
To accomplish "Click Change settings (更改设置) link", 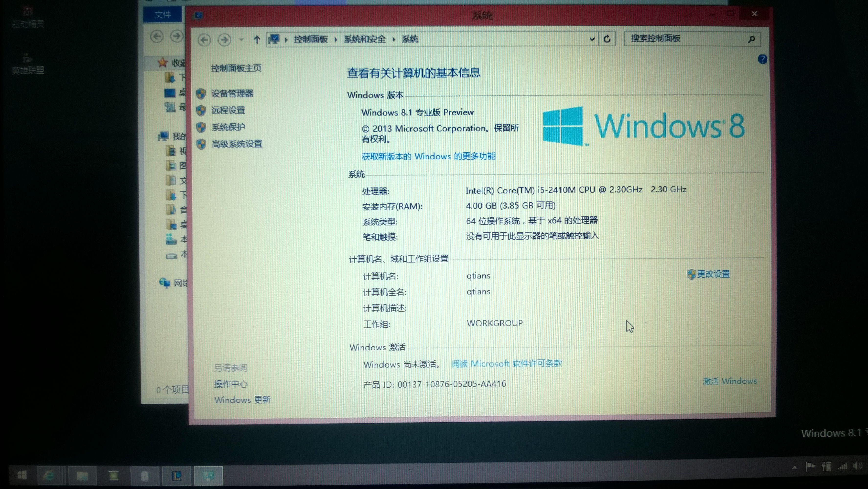I will tap(713, 274).
